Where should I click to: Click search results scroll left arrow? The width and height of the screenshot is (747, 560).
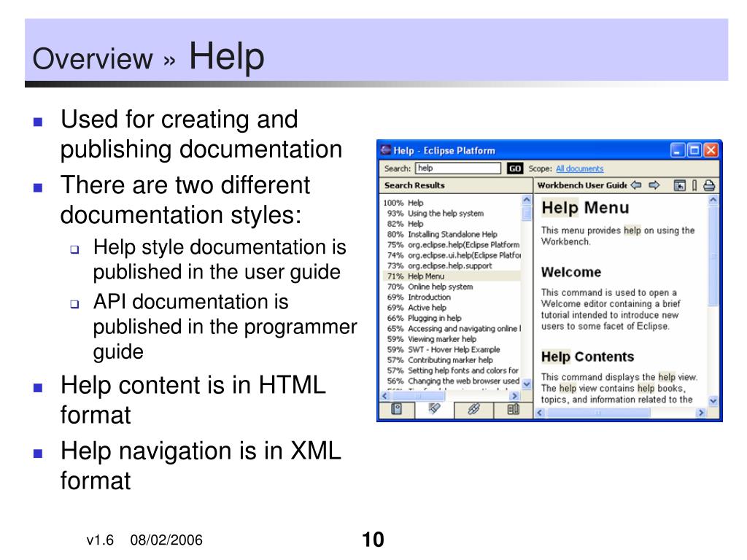(385, 396)
